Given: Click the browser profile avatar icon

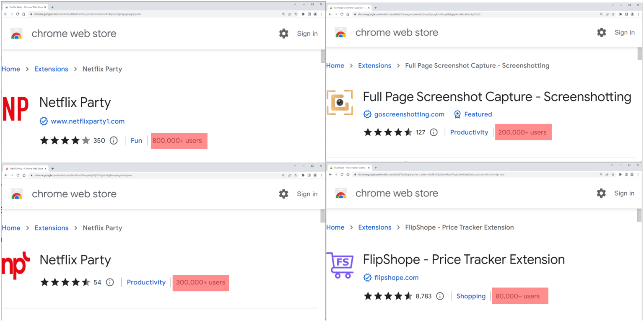Looking at the screenshot, I should point(315,14).
